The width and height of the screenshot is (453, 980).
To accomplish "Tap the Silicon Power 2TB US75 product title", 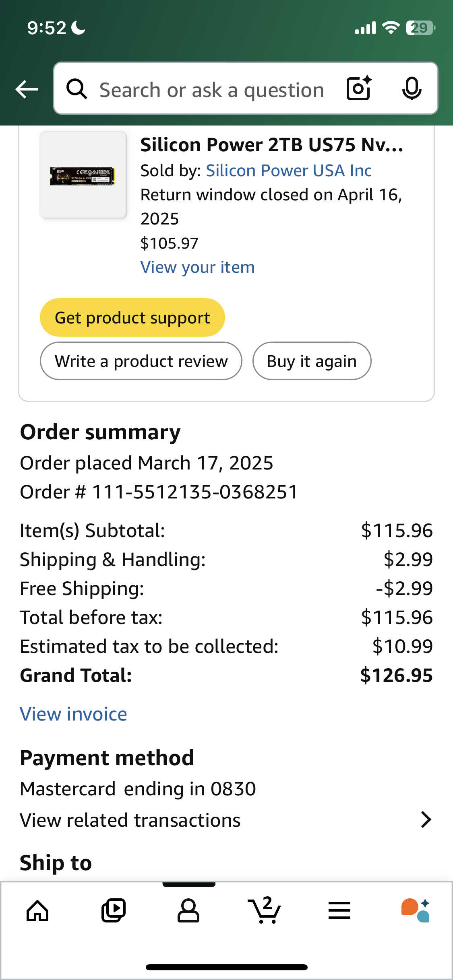I will [272, 145].
